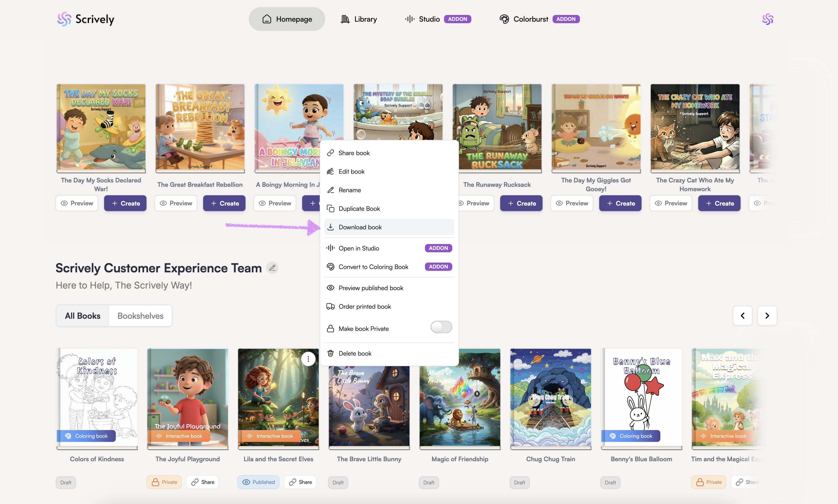The height and width of the screenshot is (504, 838).
Task: Click Duplicate Book in the menu
Action: coord(359,208)
